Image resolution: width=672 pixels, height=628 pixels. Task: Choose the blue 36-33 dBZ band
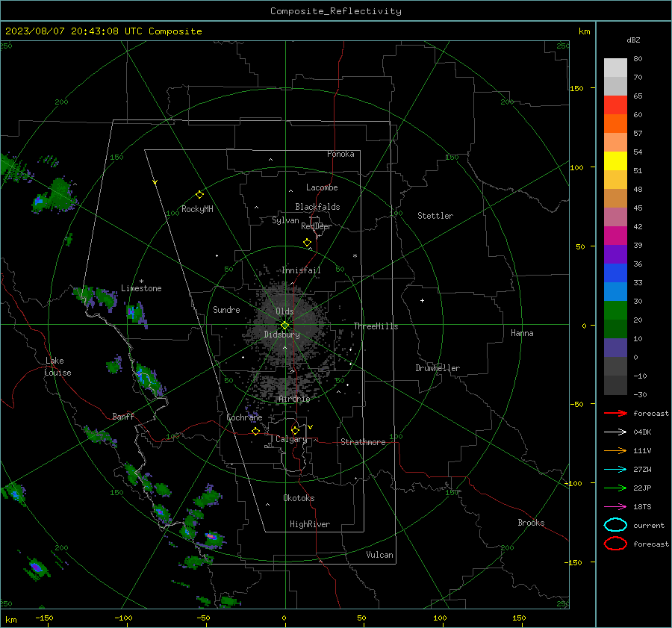615,273
